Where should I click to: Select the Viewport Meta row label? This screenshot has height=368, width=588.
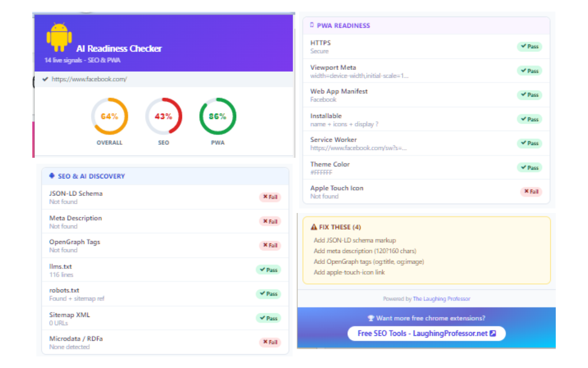pyautogui.click(x=333, y=67)
